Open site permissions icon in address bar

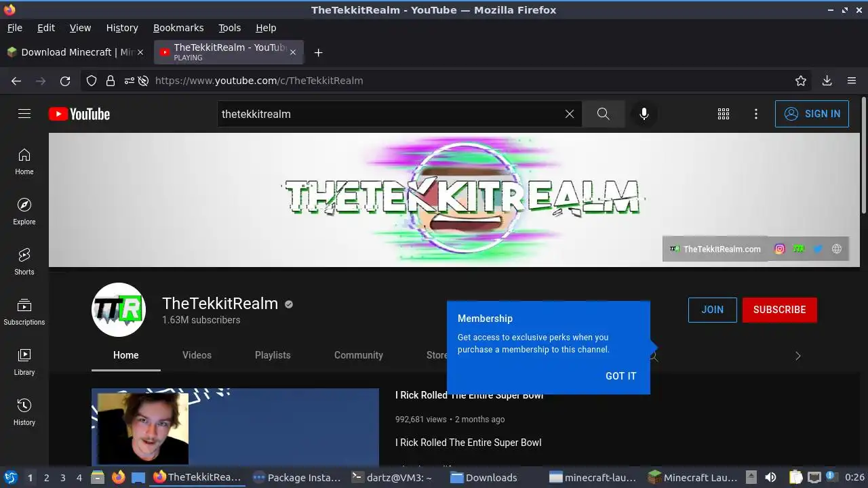130,81
